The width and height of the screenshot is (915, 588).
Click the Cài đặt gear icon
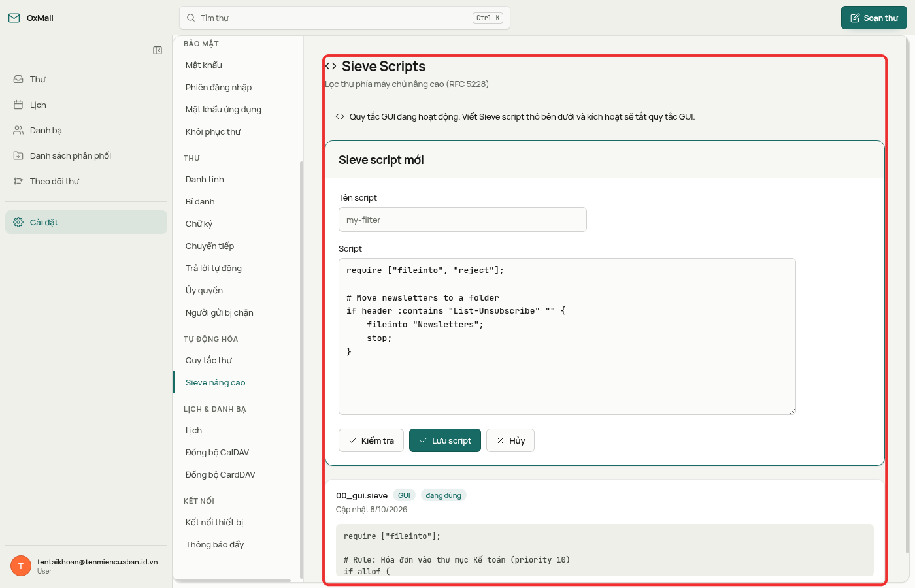pyautogui.click(x=18, y=222)
